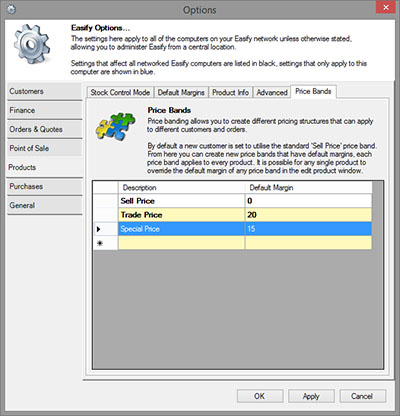Switch to the Advanced tab

(272, 92)
